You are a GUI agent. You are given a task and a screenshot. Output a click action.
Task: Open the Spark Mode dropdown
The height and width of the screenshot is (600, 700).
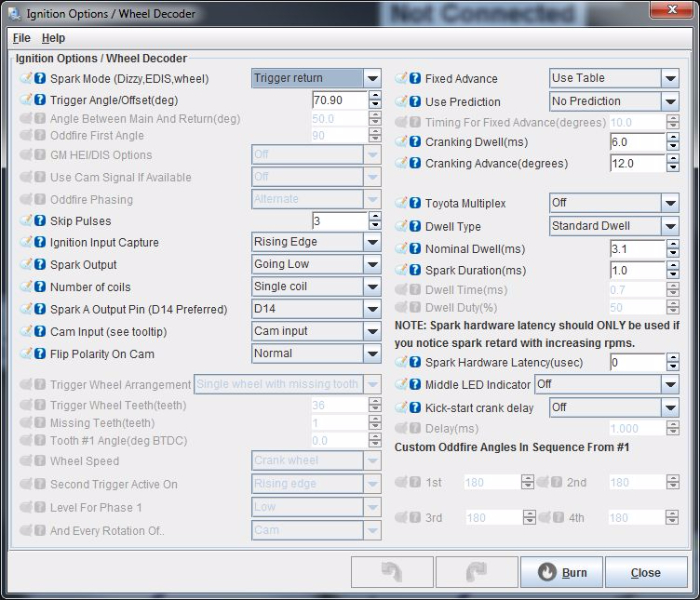click(x=372, y=78)
